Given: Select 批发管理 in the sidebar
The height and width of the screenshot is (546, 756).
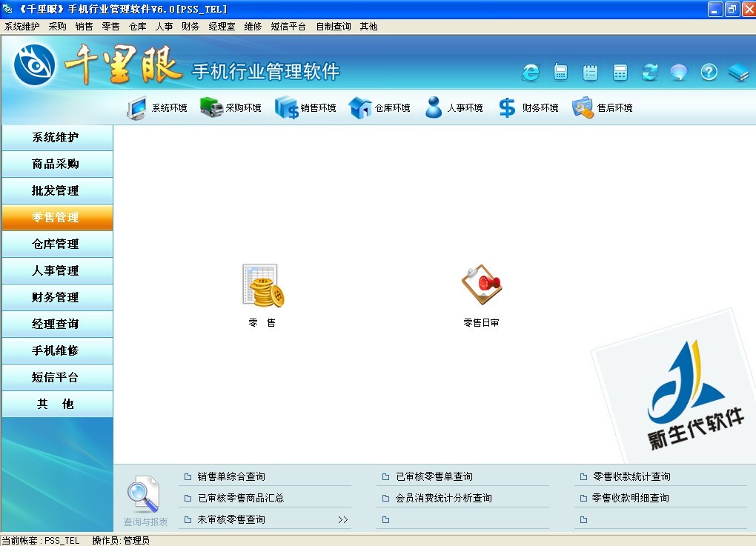Looking at the screenshot, I should 57,191.
